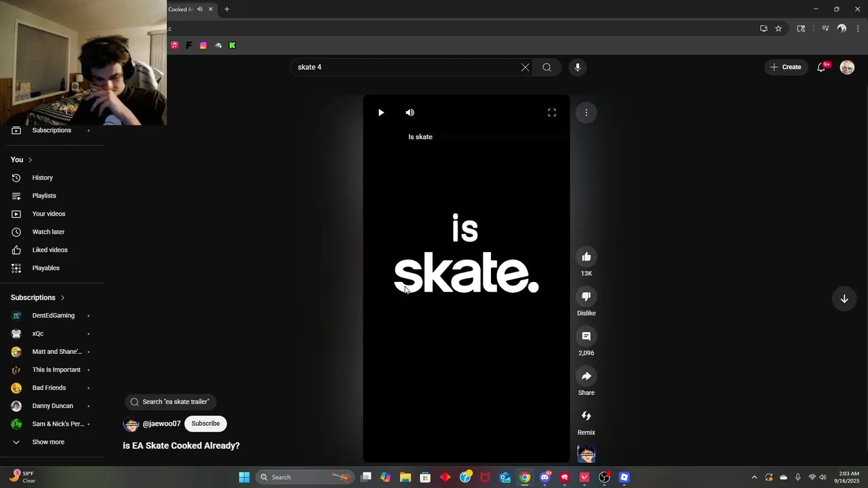
Task: Click the 'is EA Skate Cooked Already?' title
Action: (181, 446)
